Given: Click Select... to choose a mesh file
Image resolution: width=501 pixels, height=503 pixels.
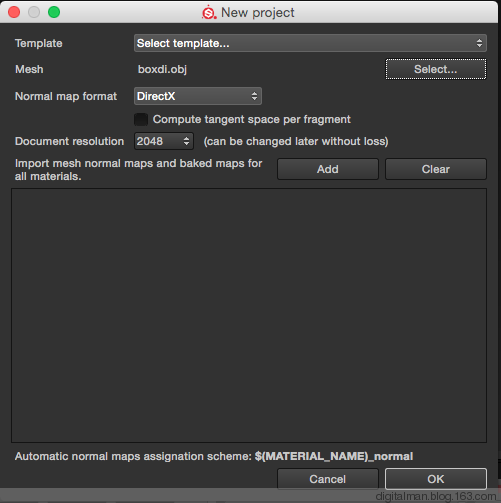Looking at the screenshot, I should (x=436, y=69).
